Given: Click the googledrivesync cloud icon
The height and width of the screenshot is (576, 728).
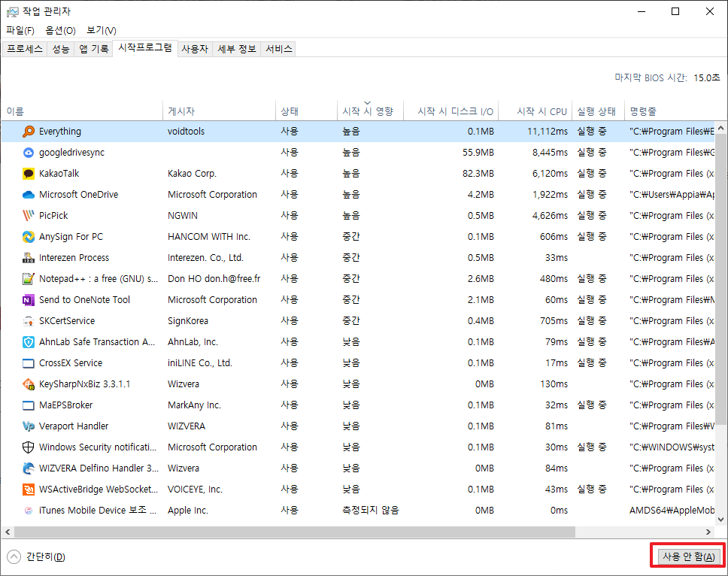Looking at the screenshot, I should tap(29, 152).
